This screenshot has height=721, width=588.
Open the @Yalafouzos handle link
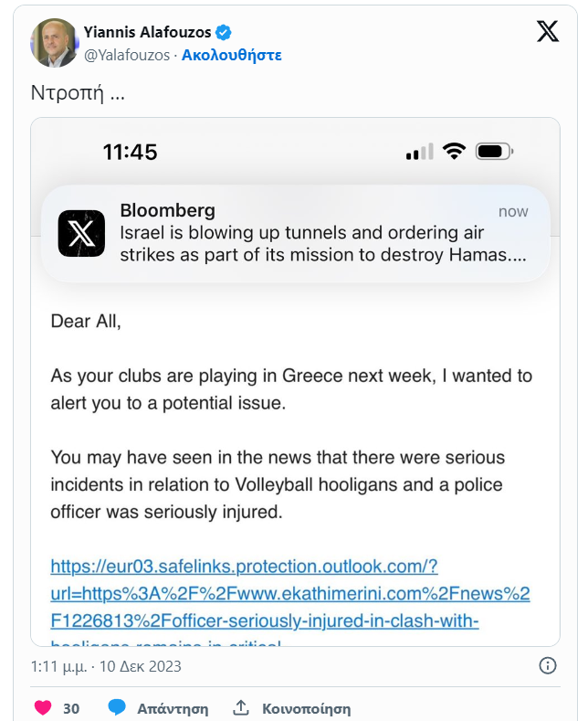point(127,55)
